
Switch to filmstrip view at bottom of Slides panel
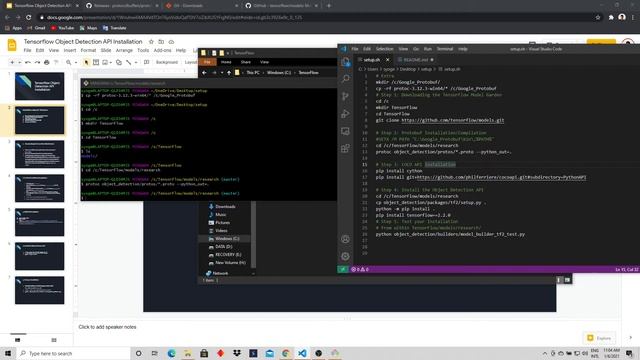pos(18,340)
